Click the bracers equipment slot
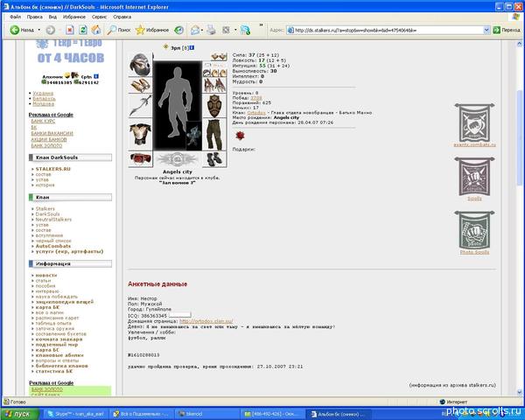This screenshot has width=525, height=420. tap(140, 85)
